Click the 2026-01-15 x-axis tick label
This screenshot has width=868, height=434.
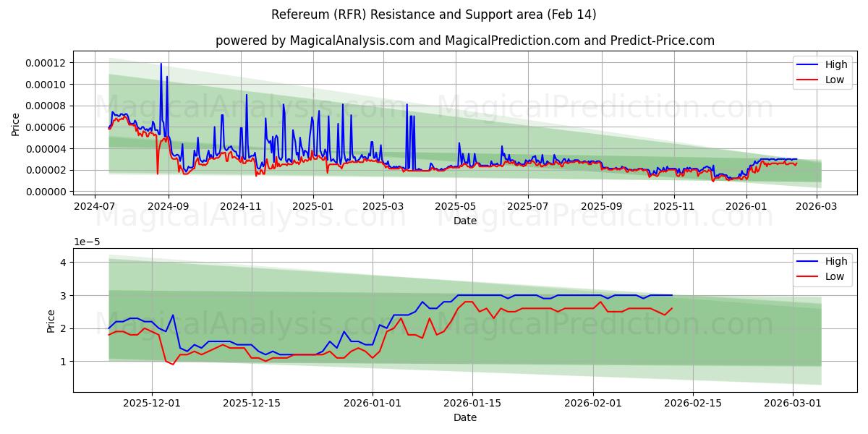click(x=473, y=403)
